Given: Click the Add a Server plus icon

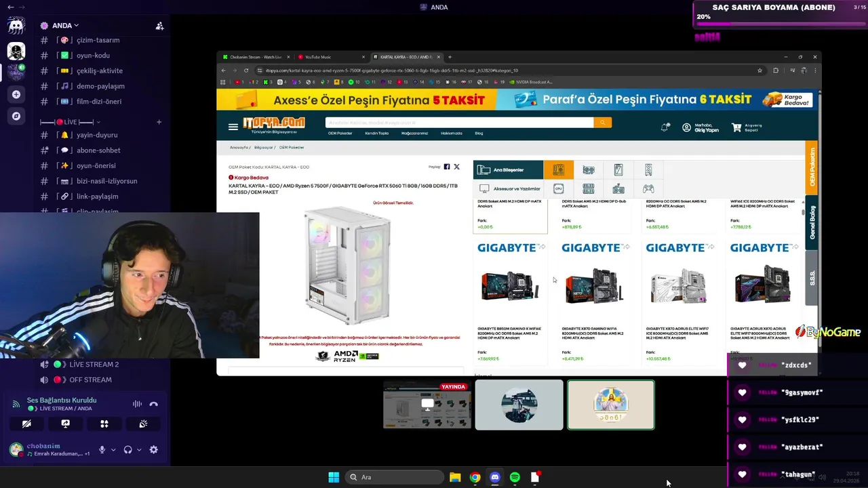Looking at the screenshot, I should click(16, 94).
